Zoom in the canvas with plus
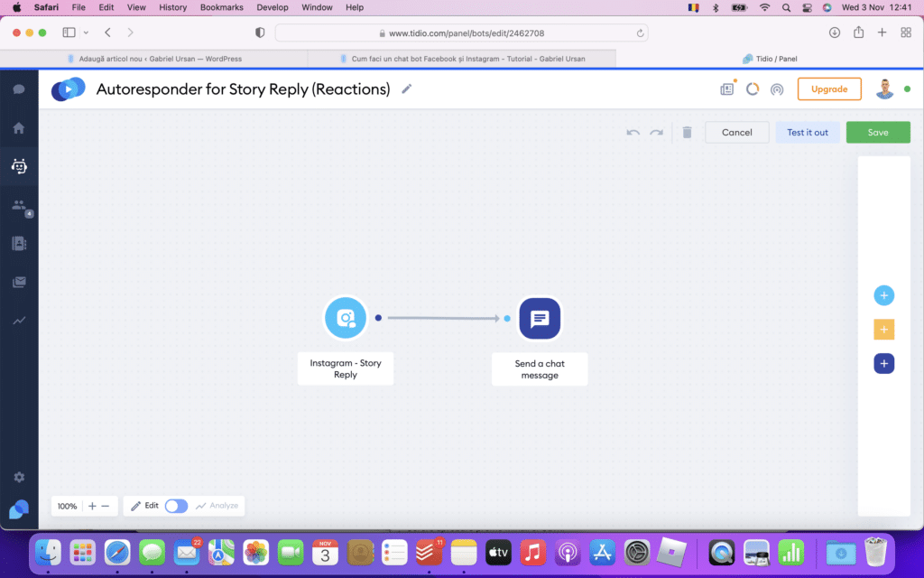Viewport: 924px width, 578px height. pos(92,506)
